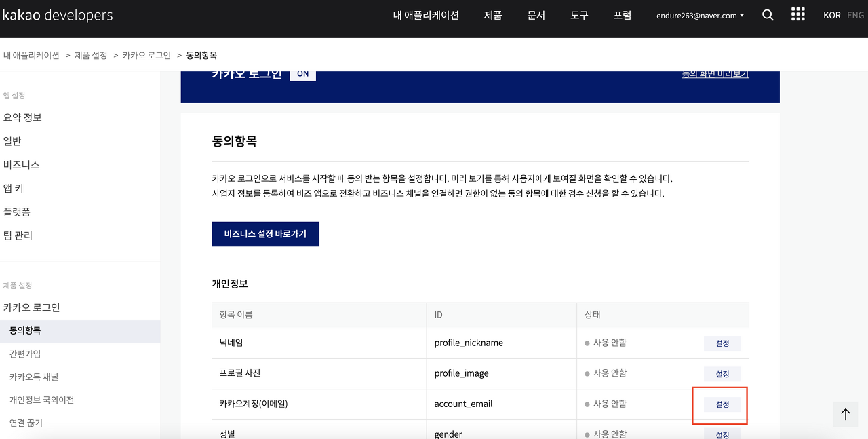Click the kakao developers logo
The width and height of the screenshot is (868, 439).
[58, 15]
